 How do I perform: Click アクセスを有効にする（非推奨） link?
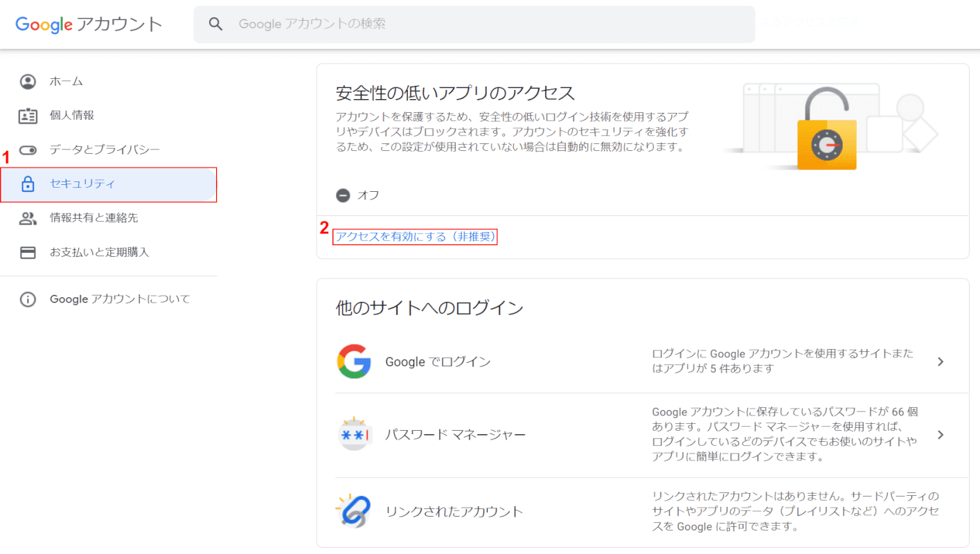click(x=416, y=237)
